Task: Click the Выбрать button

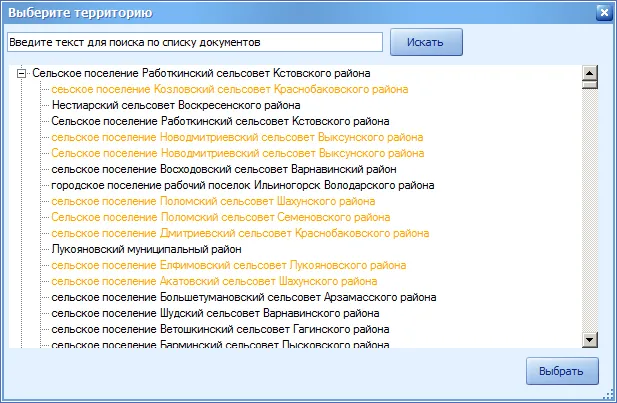Action: [x=562, y=371]
